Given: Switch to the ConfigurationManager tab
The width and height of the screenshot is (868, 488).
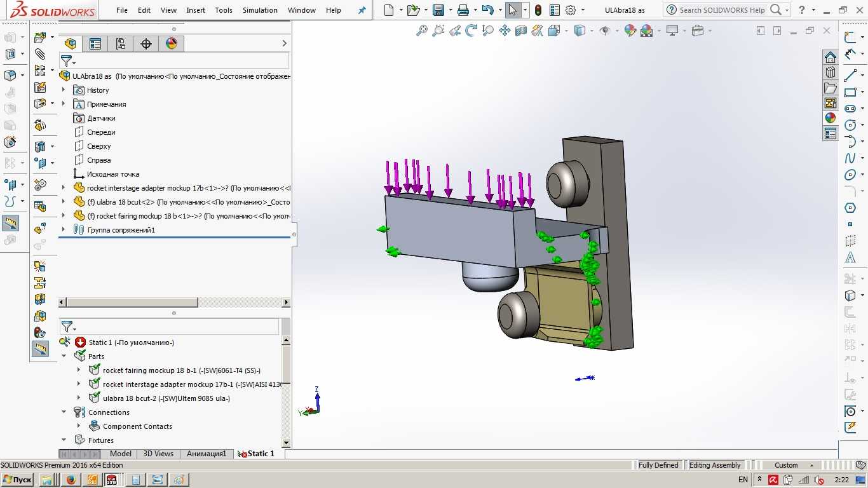Looking at the screenshot, I should coord(121,43).
